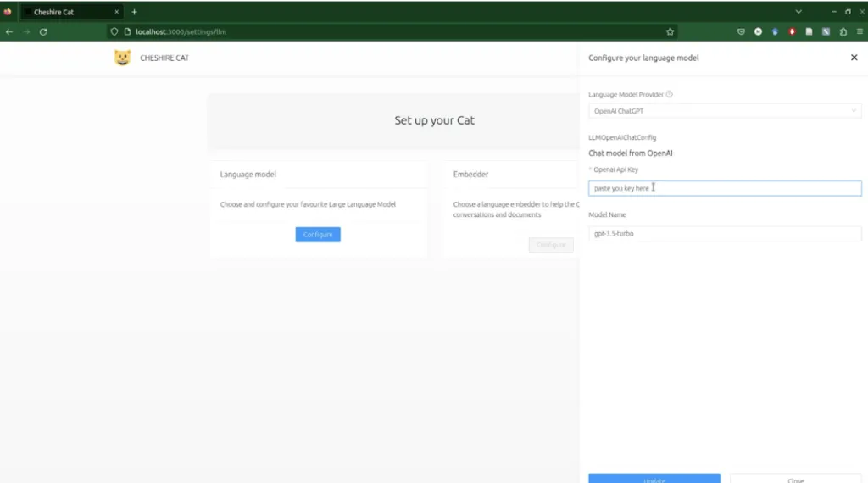
Task: Open the Language Model Provider dropdown
Action: (x=725, y=111)
